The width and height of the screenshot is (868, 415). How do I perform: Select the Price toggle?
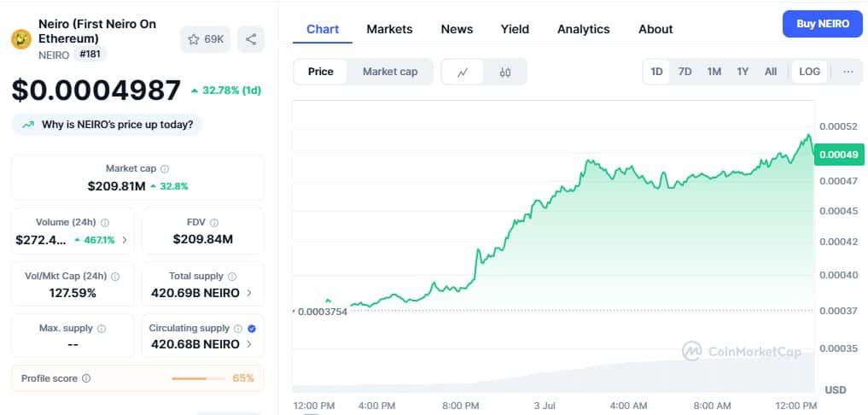click(321, 72)
